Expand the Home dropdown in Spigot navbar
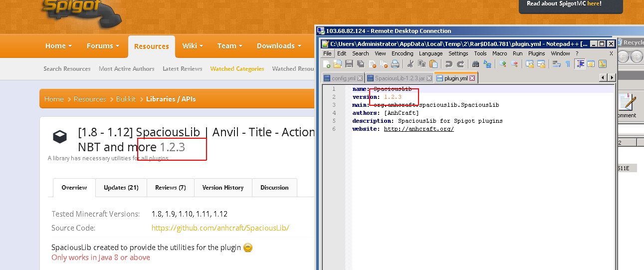The image size is (644, 270). click(58, 46)
